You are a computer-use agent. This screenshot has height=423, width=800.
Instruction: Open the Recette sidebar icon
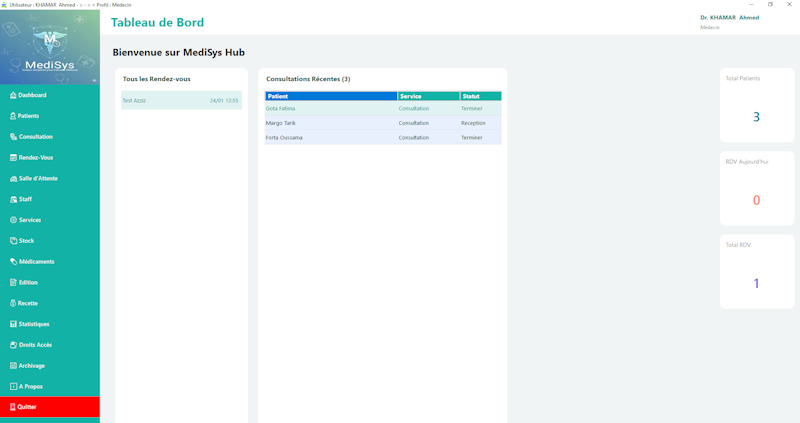[13, 303]
